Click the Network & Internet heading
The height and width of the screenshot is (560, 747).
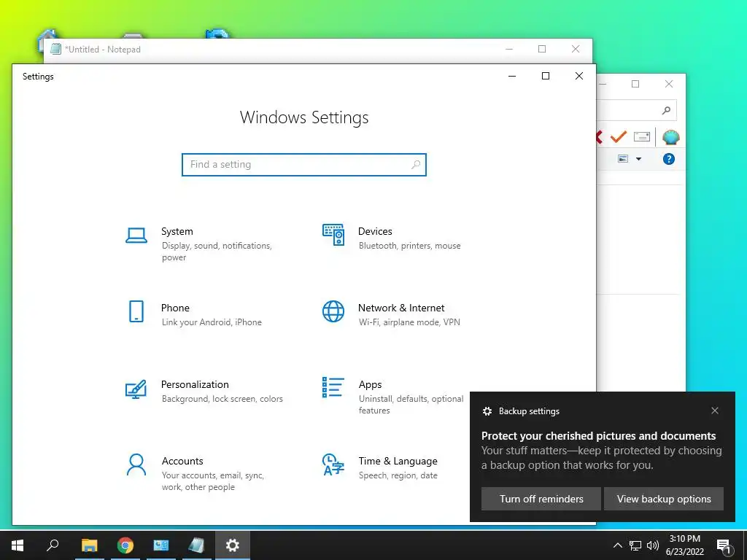click(401, 308)
